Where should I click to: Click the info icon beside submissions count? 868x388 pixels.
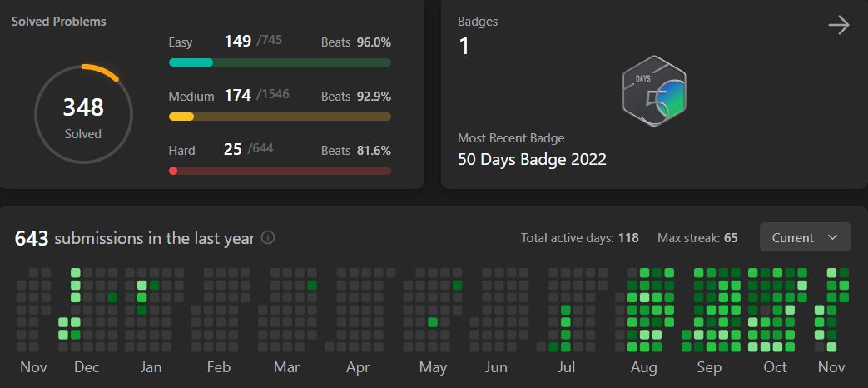[x=268, y=238]
